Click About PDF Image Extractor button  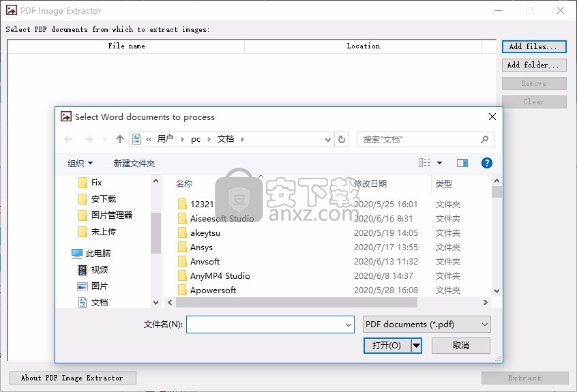(x=73, y=378)
